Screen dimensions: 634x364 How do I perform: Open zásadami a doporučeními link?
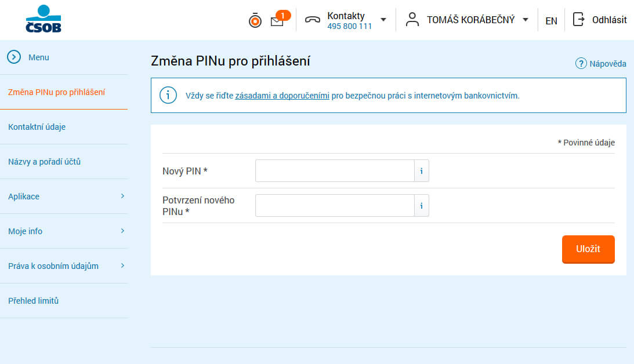coord(282,96)
